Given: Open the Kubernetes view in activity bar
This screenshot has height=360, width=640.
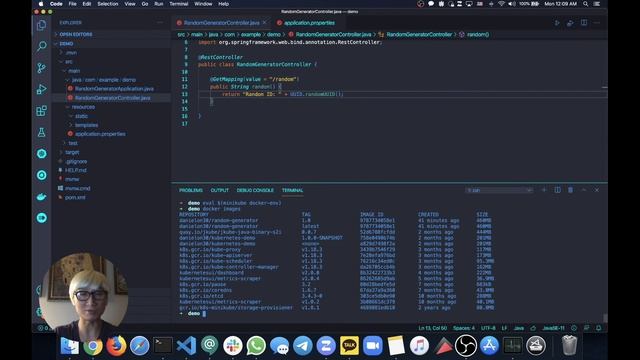Looking at the screenshot, I should pyautogui.click(x=41, y=153).
